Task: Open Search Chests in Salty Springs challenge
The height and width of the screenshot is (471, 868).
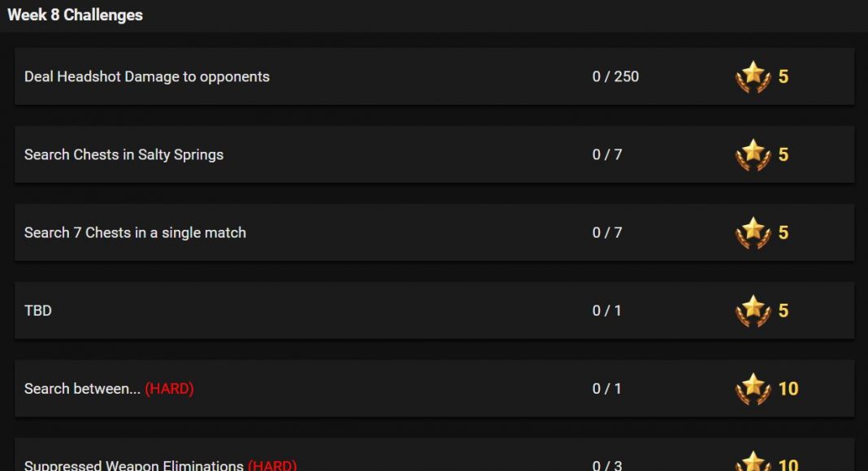Action: point(124,154)
